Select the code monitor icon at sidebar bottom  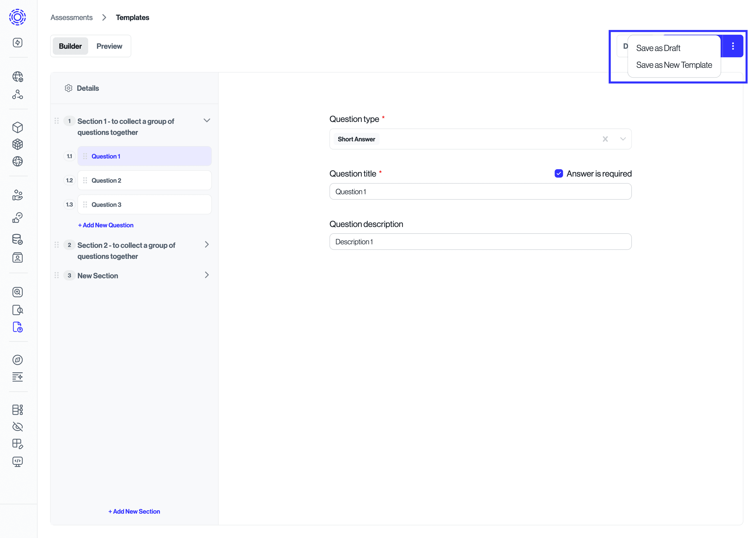click(18, 462)
